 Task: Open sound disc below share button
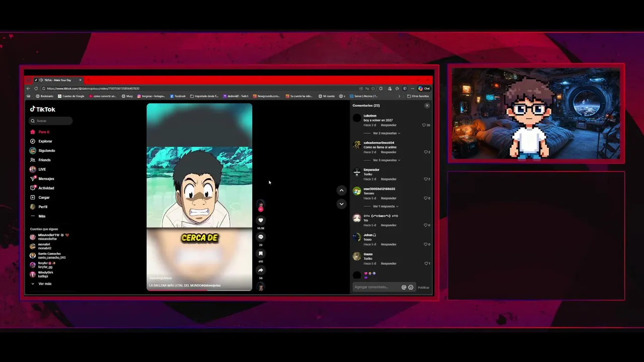pos(261,287)
